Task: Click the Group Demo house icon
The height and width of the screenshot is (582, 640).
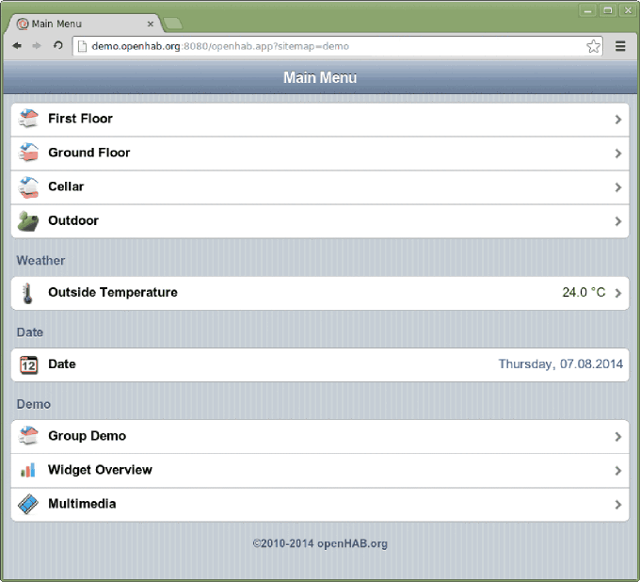Action: click(x=28, y=435)
